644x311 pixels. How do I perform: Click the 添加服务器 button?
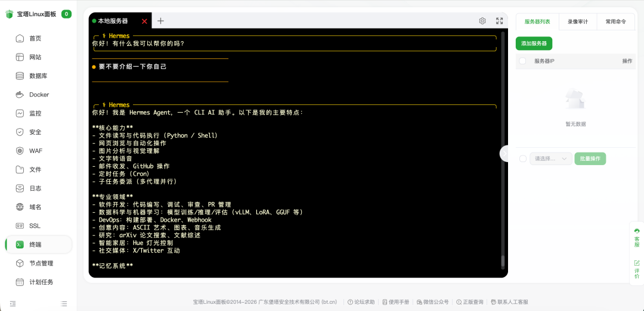(x=534, y=43)
